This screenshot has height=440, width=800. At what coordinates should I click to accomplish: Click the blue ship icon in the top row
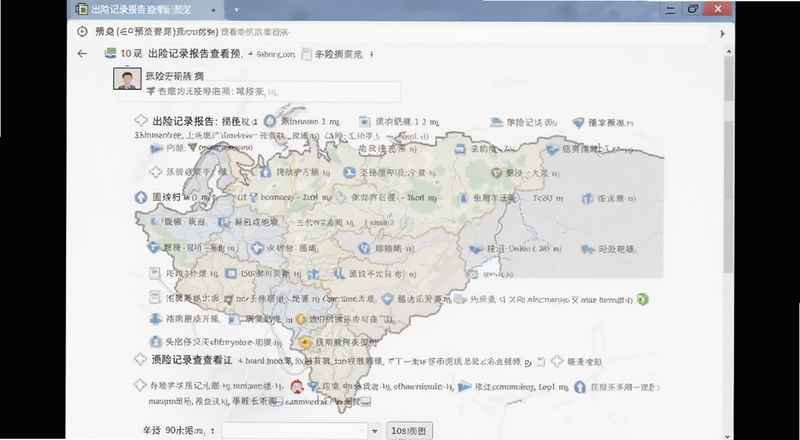click(x=496, y=122)
